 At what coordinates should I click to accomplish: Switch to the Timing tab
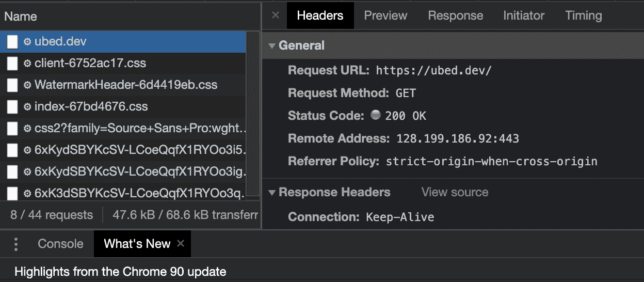[584, 15]
